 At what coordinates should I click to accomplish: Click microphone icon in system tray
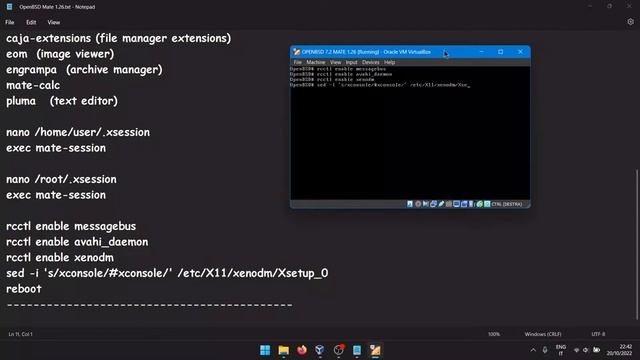coord(544,350)
